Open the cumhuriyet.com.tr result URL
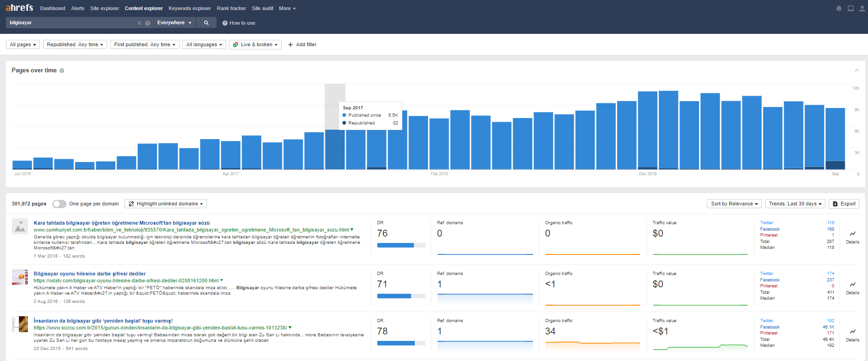Viewport: 868px width, 361px height. [191, 230]
